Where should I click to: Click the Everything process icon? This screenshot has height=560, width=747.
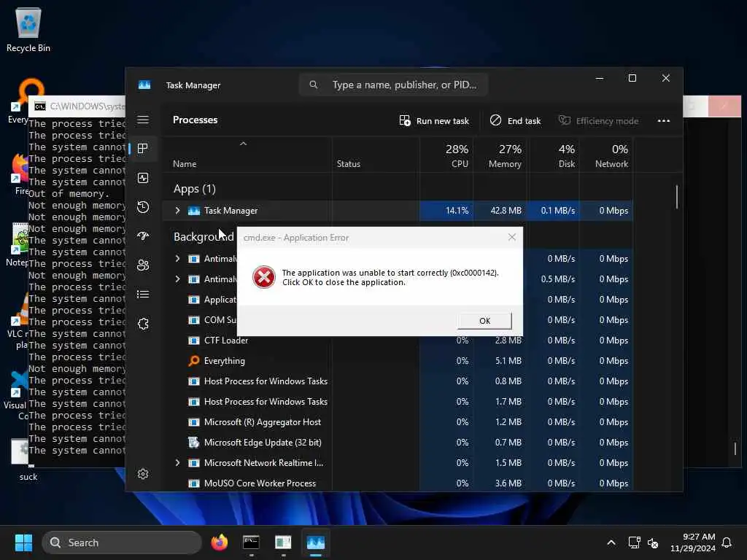click(194, 360)
